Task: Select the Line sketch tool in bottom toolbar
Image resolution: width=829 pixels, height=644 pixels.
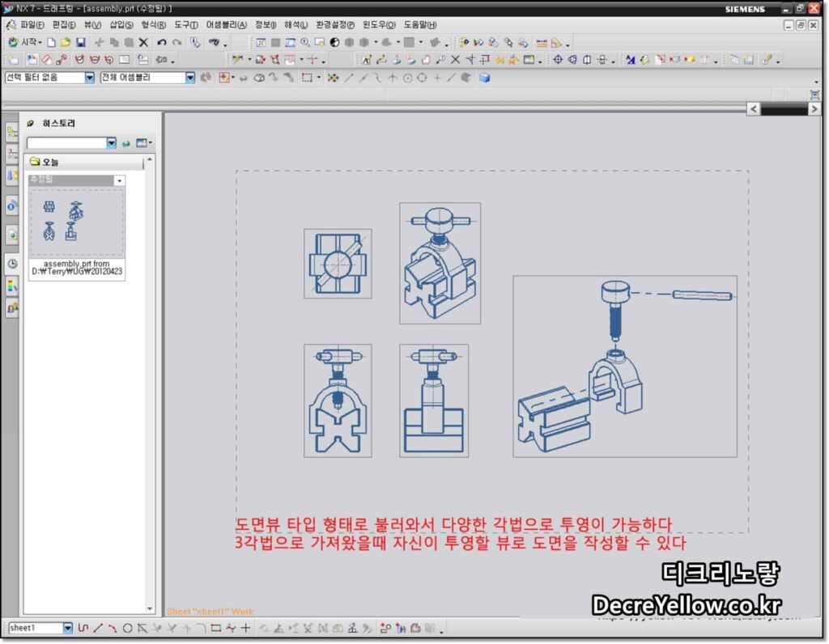Action: click(x=98, y=628)
